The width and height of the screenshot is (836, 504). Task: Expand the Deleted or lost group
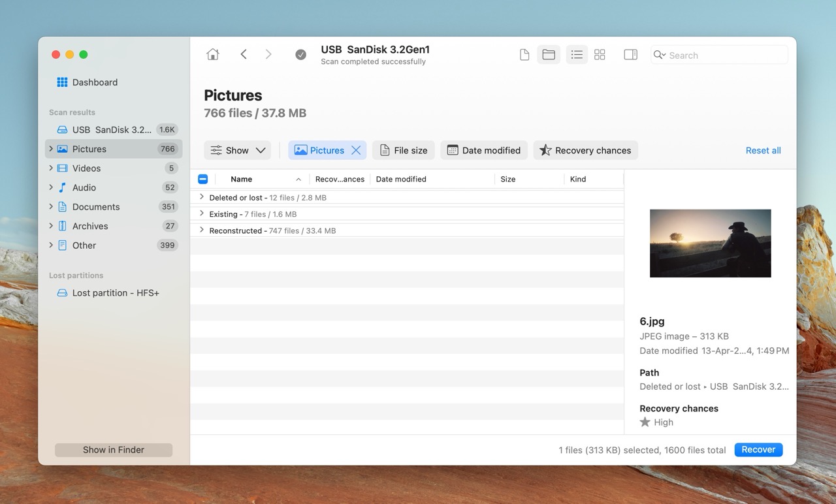(201, 197)
